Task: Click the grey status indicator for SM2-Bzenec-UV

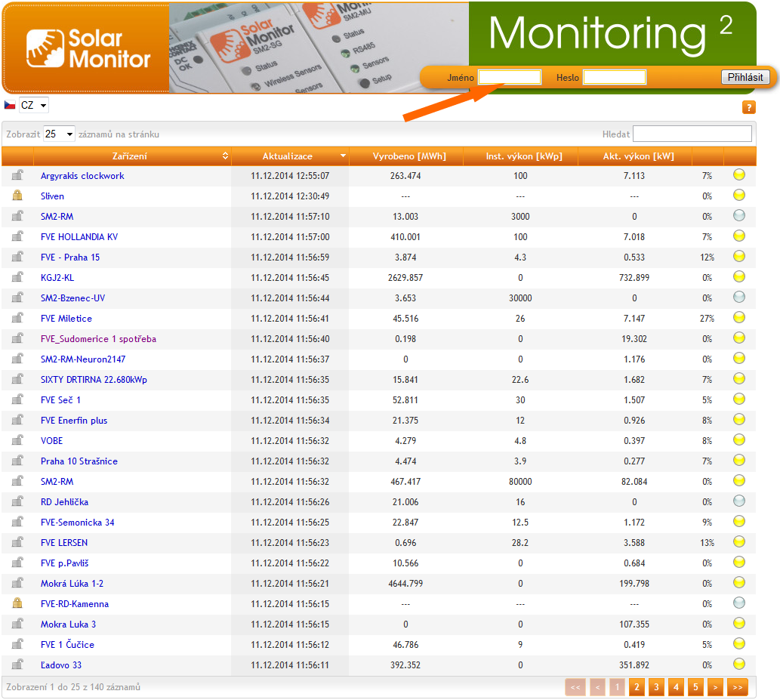Action: (739, 298)
